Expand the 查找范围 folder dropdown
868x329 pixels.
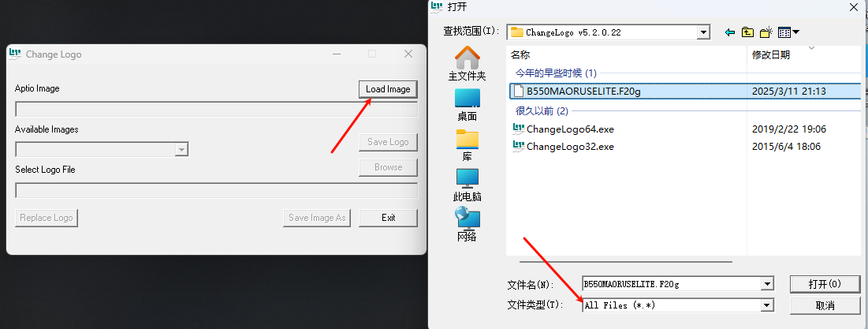click(703, 32)
